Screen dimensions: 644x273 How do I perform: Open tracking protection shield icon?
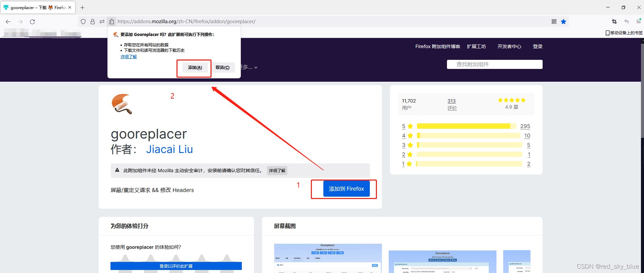click(83, 22)
